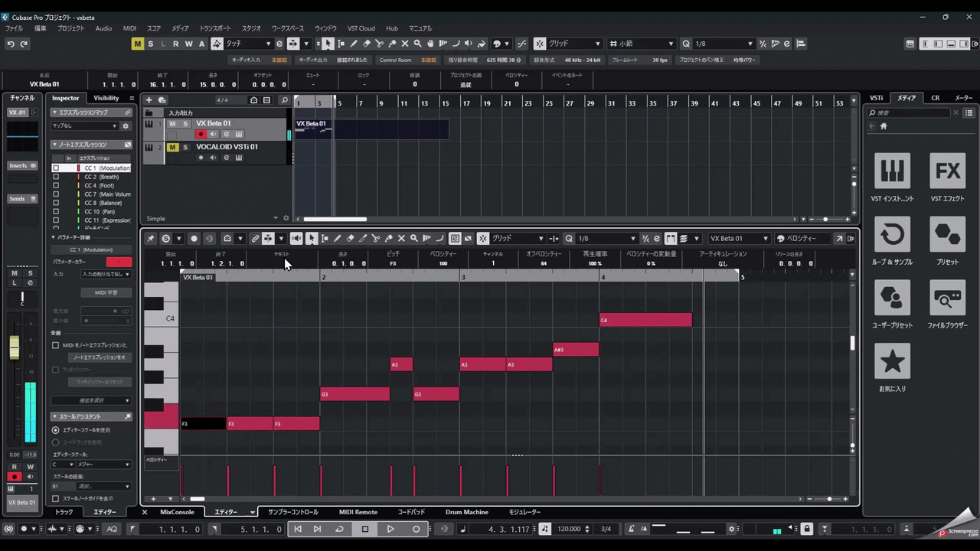
Task: Click the Add Track plus icon
Action: 149,100
